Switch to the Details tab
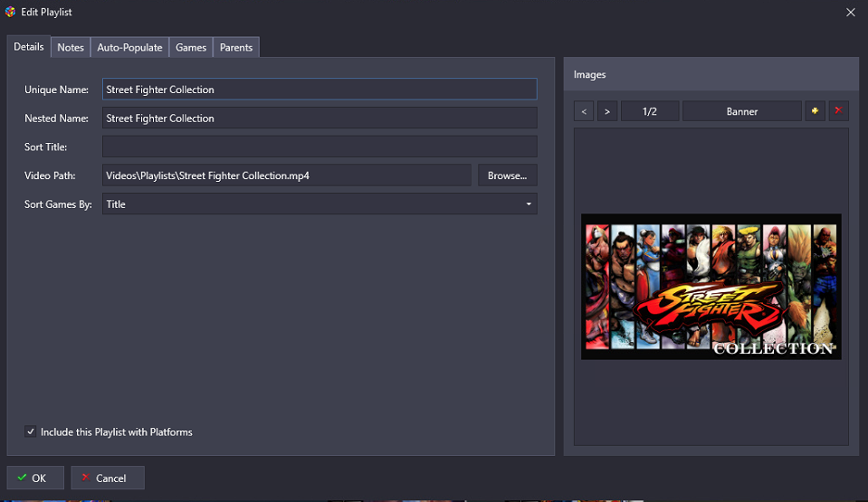 click(x=29, y=47)
